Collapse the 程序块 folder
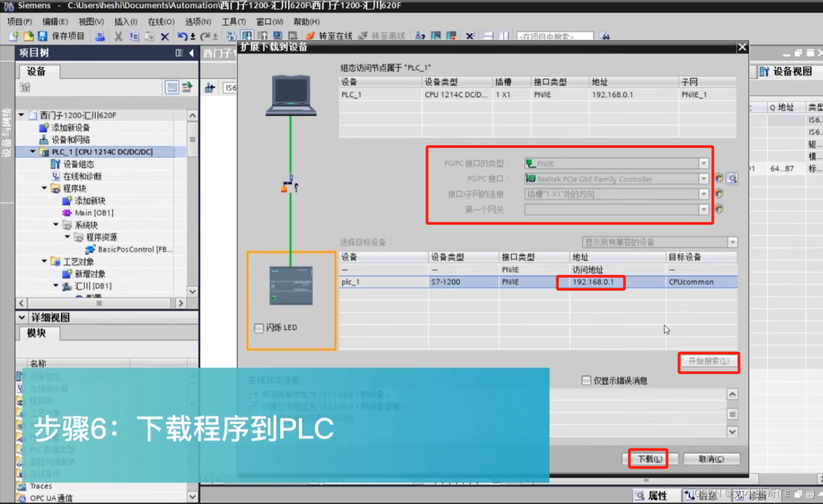 tap(44, 188)
